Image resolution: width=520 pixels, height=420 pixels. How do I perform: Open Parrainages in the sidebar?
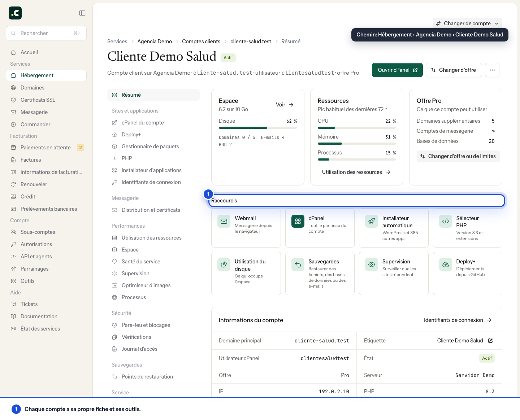[x=46, y=269]
